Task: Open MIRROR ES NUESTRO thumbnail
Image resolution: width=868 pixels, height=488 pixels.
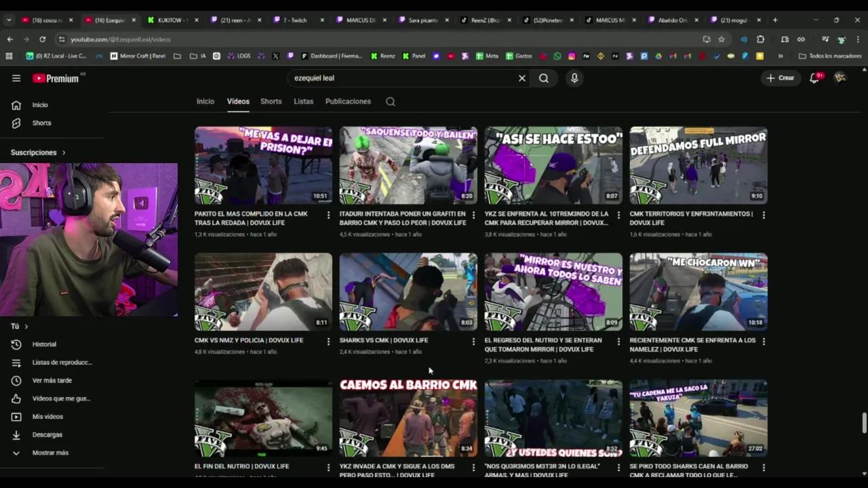Action: point(553,292)
